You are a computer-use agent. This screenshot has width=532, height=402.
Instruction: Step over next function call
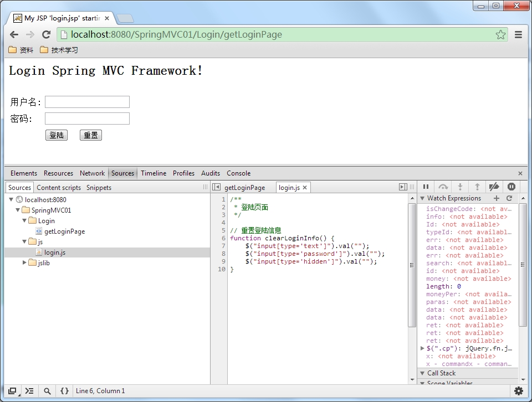click(x=443, y=187)
